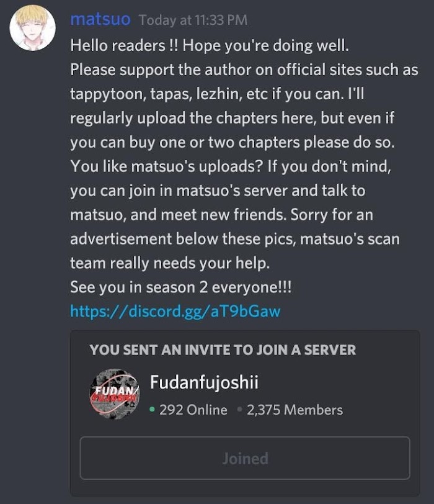Viewport: 434px width, 504px height.
Task: Click the 'You sent an invite' header
Action: (x=223, y=350)
